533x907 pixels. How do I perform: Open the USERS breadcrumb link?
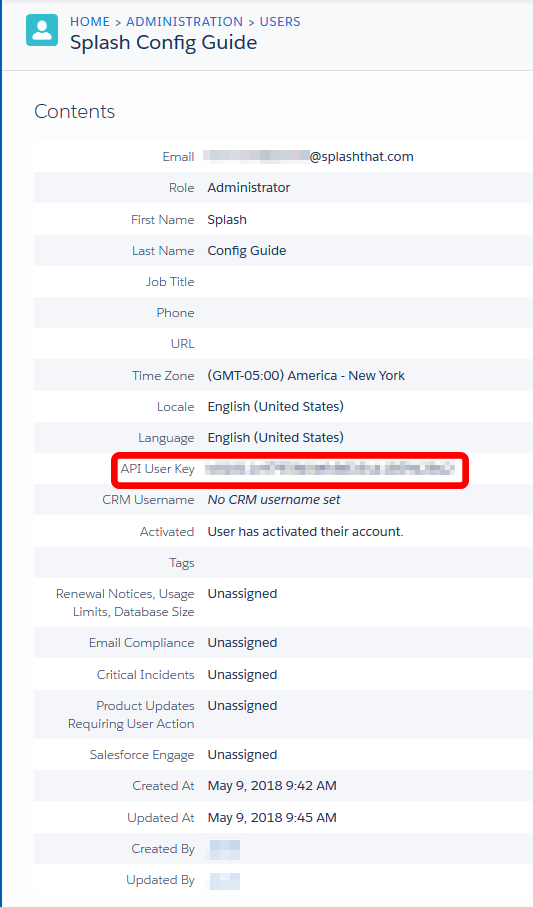click(280, 22)
